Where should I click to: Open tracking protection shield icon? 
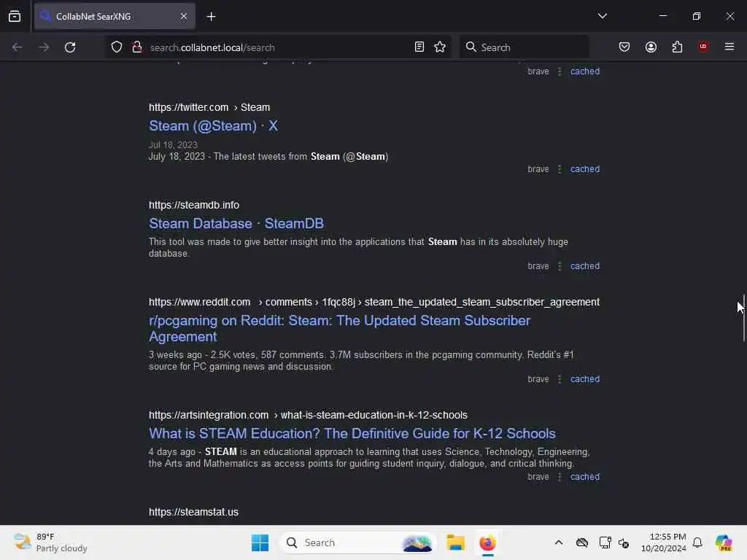coord(117,47)
